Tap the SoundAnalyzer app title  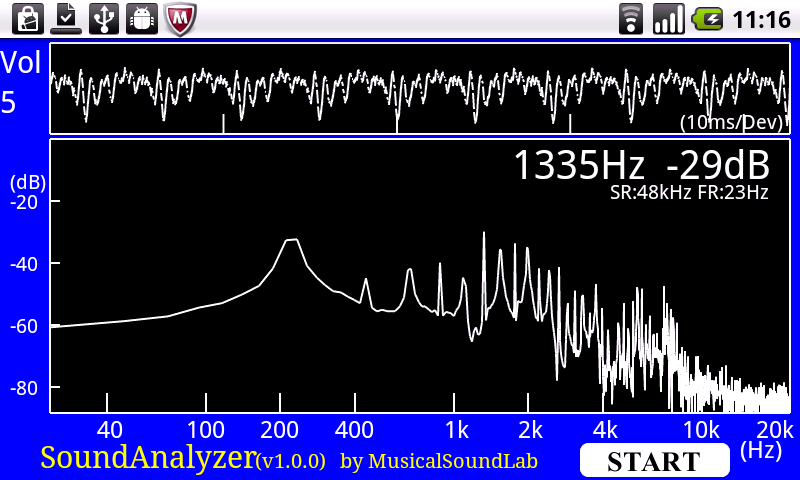148,457
